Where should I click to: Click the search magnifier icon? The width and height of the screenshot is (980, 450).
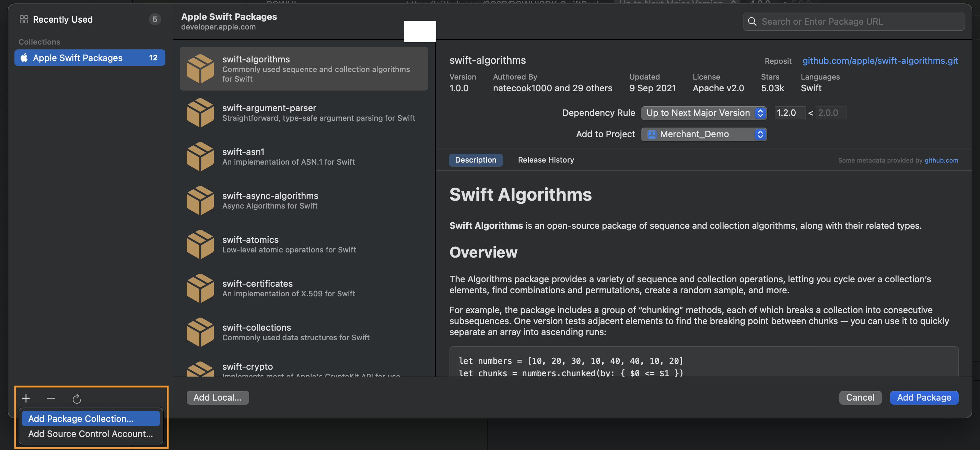(x=752, y=22)
